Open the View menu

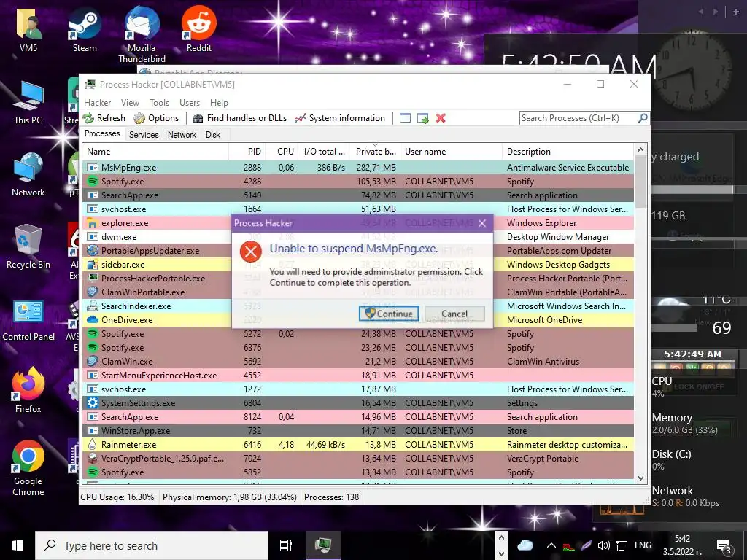pyautogui.click(x=130, y=102)
